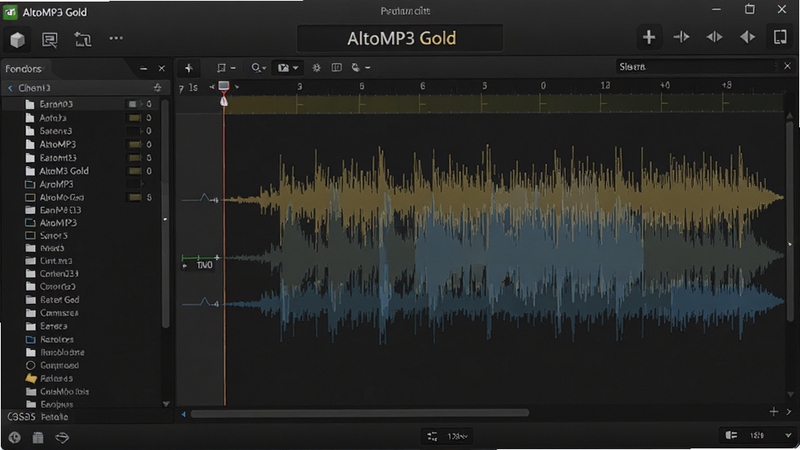Screen dimensions: 800x450
Task: Click the crop-rotate icon in top toolbar
Action: click(x=83, y=39)
